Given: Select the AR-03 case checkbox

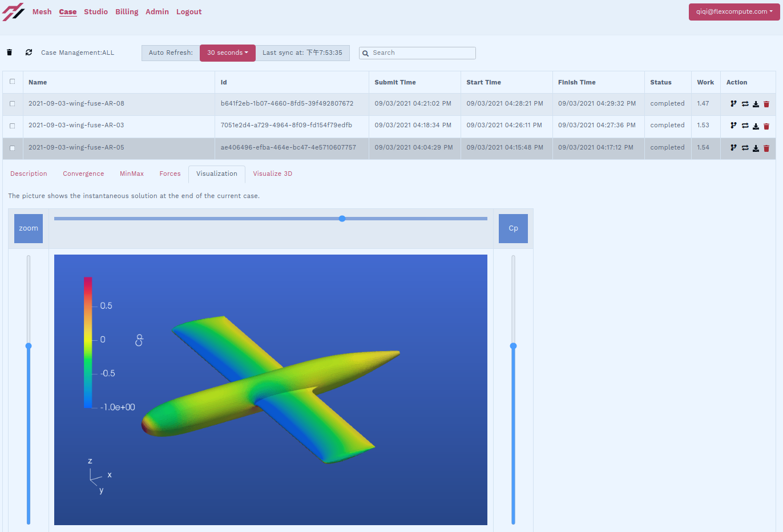Looking at the screenshot, I should tap(12, 126).
